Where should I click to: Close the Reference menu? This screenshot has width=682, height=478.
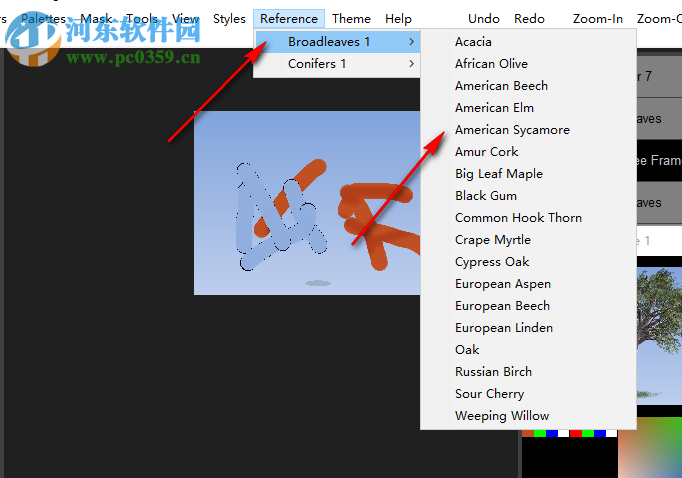click(289, 19)
